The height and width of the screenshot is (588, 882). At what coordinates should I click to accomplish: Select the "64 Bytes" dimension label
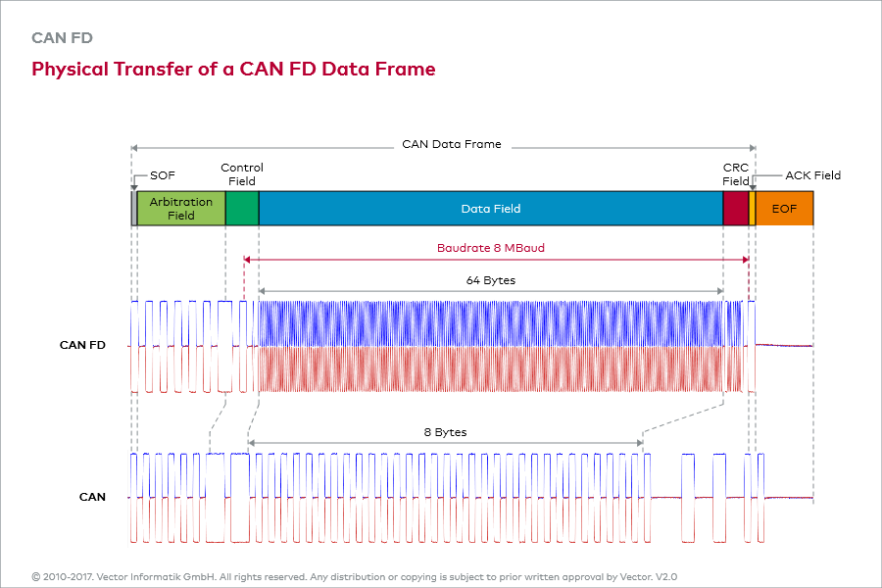coord(490,280)
